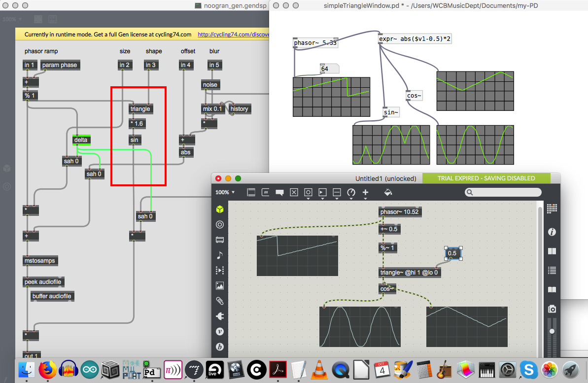Open the Max 100% zoom dropdown
Screen dimensions: 588x383
point(225,192)
